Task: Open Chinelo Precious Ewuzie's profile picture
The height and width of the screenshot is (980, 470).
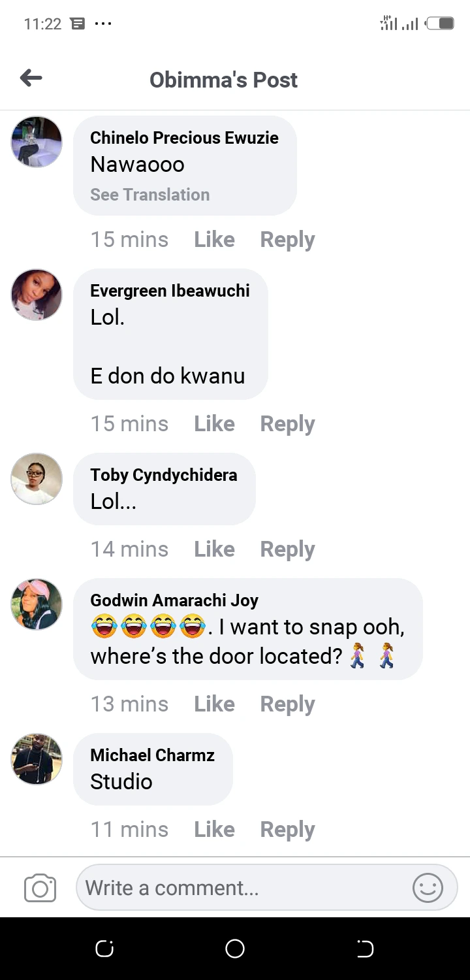Action: click(37, 142)
